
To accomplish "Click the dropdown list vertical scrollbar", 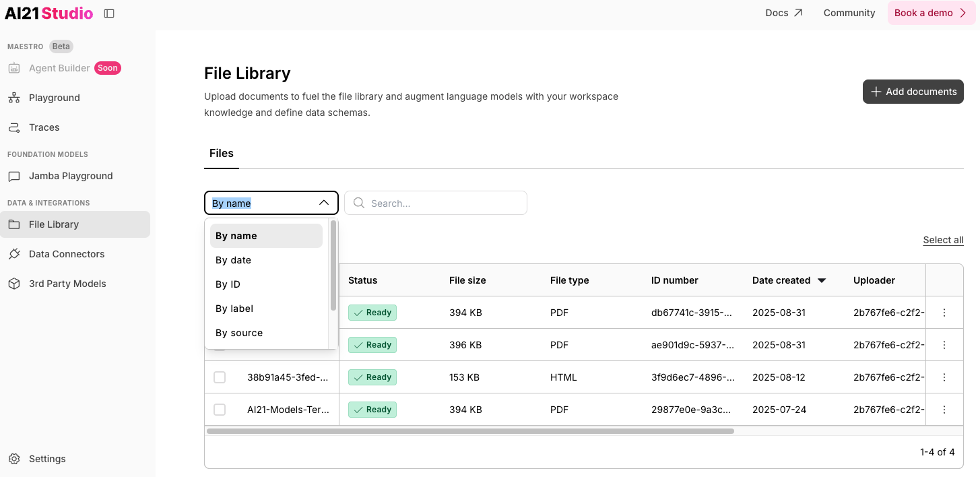I will 333,265.
